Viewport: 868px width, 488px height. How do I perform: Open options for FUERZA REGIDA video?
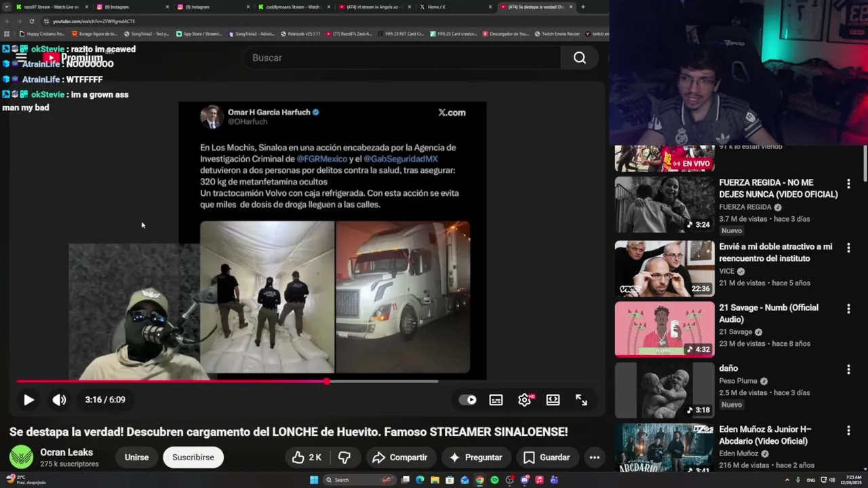tap(848, 184)
